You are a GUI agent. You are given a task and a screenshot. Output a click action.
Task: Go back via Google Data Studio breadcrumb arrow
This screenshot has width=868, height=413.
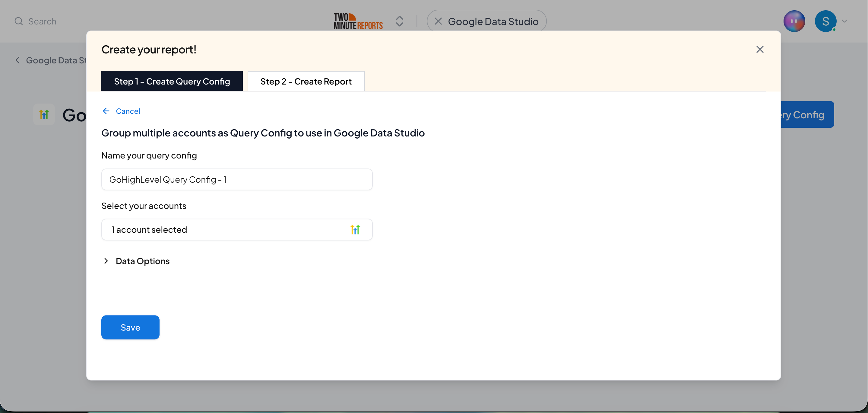point(17,60)
